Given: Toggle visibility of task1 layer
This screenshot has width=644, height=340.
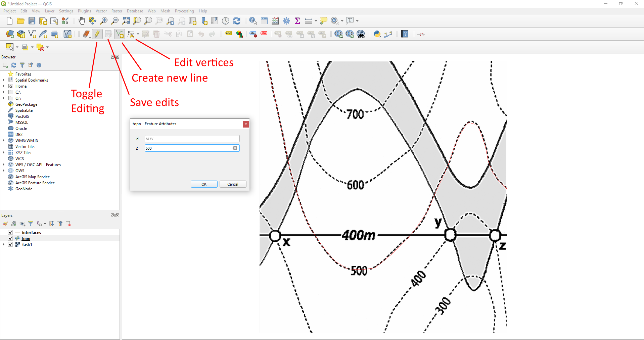Looking at the screenshot, I should coord(10,244).
